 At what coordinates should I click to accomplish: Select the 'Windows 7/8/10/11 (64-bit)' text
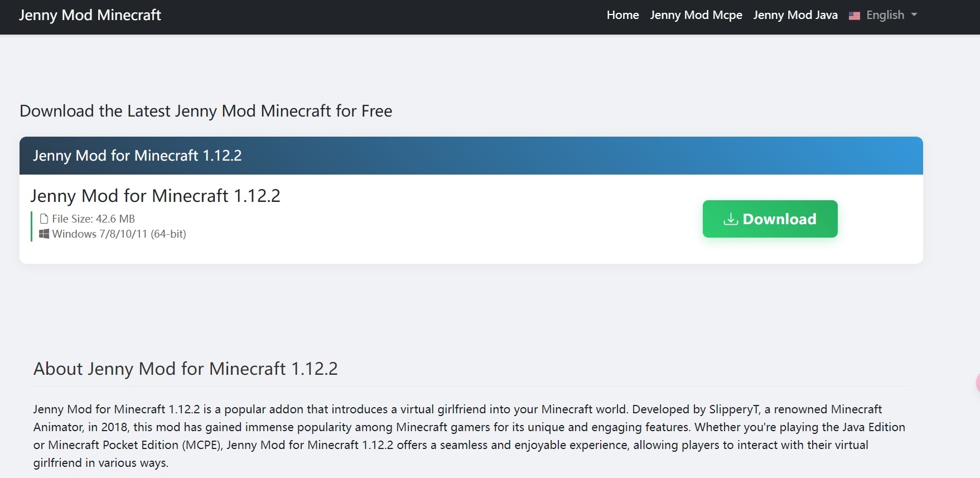pyautogui.click(x=119, y=234)
